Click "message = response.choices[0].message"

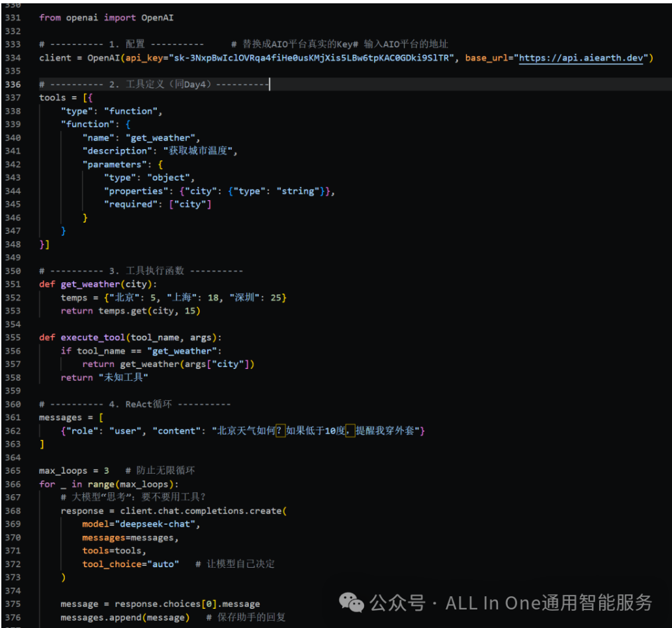click(160, 604)
